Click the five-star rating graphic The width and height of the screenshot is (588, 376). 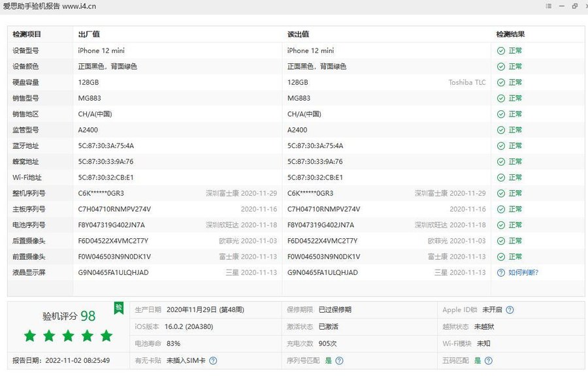(x=68, y=336)
